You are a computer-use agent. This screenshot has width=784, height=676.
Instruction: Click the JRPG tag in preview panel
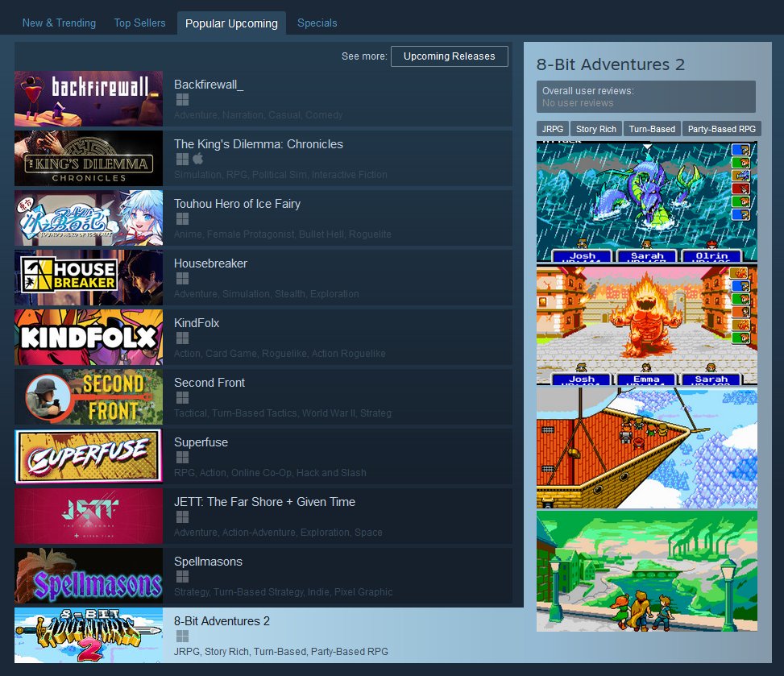(553, 129)
